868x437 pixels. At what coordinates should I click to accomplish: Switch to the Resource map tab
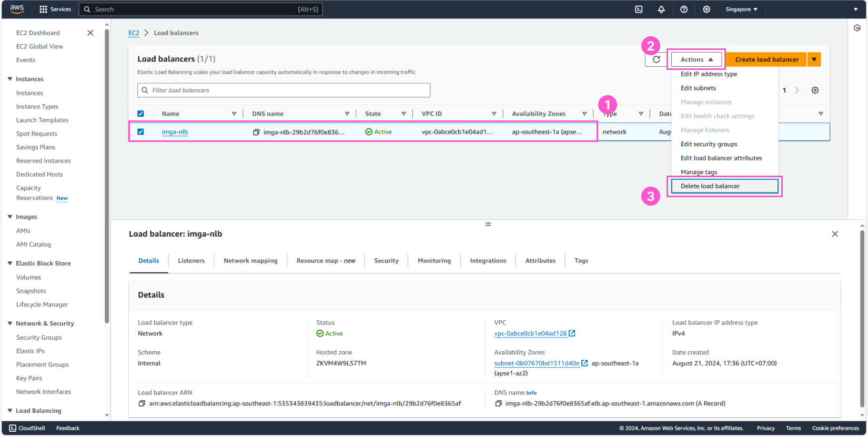(326, 261)
